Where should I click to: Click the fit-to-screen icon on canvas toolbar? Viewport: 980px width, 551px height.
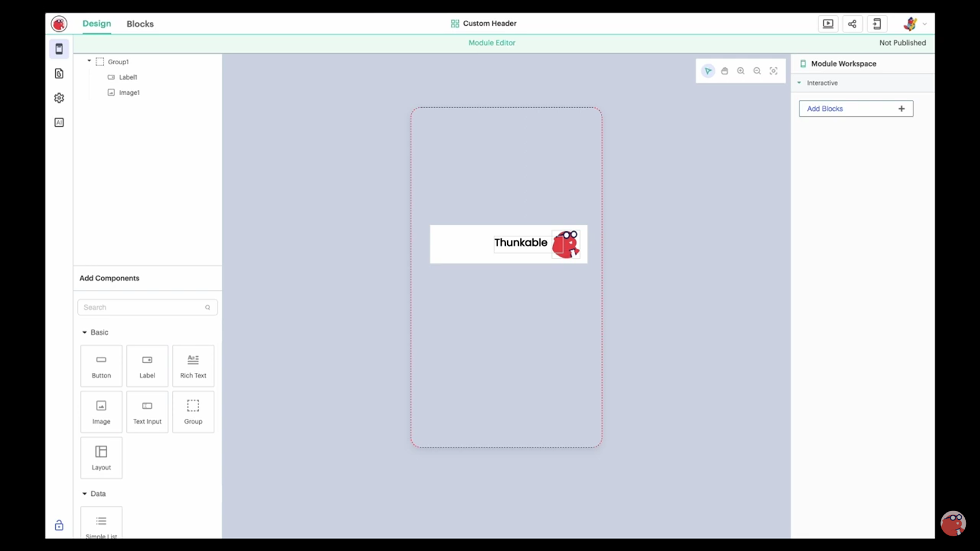pyautogui.click(x=773, y=70)
